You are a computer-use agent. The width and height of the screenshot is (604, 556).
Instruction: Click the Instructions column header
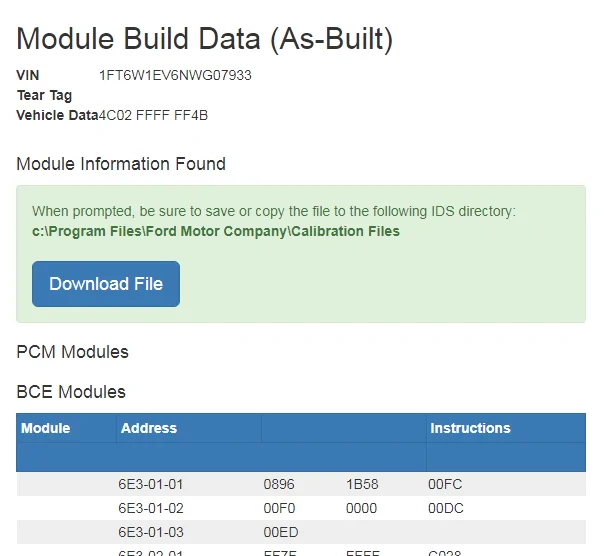pyautogui.click(x=470, y=428)
